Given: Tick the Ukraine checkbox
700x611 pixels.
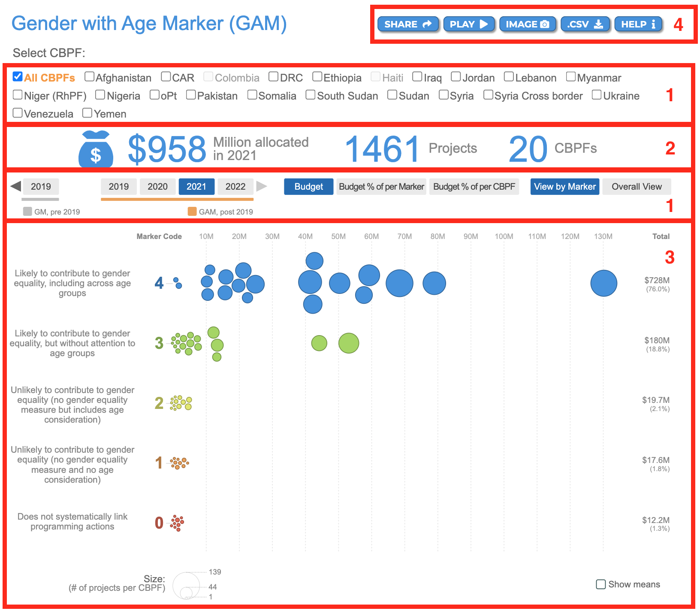Looking at the screenshot, I should pos(597,95).
